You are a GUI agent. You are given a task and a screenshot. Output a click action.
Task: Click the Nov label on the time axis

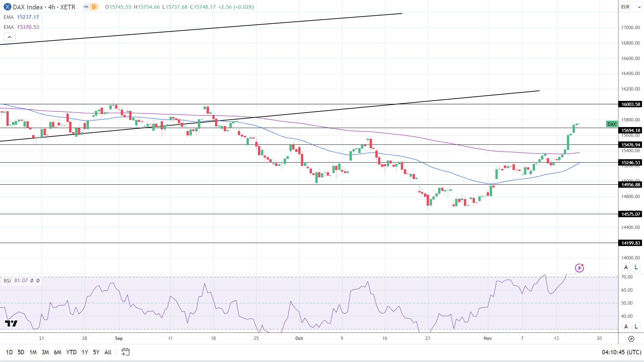pyautogui.click(x=488, y=338)
